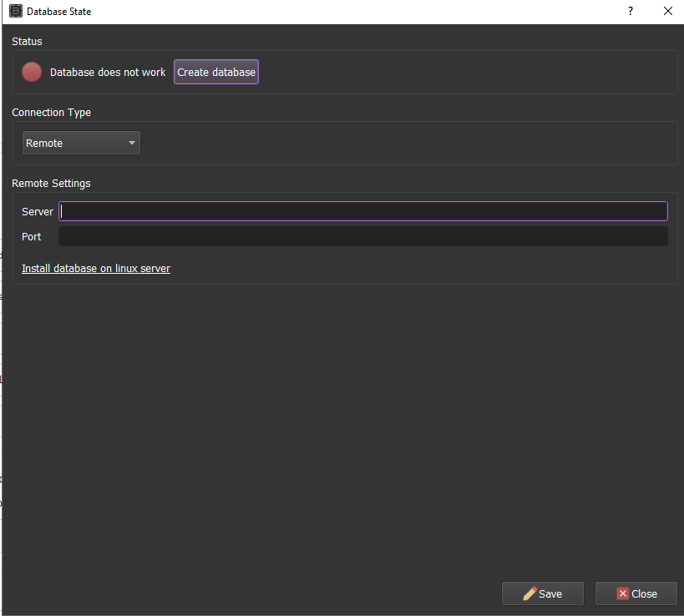Click the red X icon on the Close button

(x=622, y=593)
